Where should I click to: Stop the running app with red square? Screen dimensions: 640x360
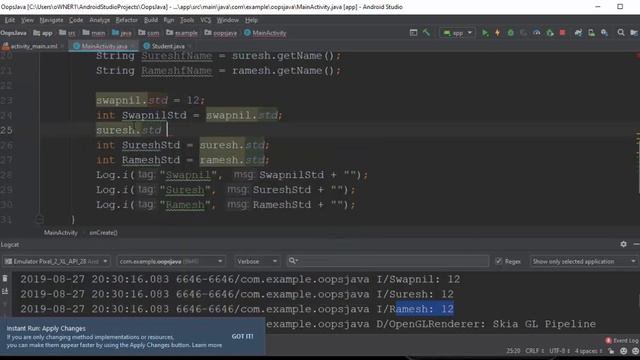tap(562, 33)
